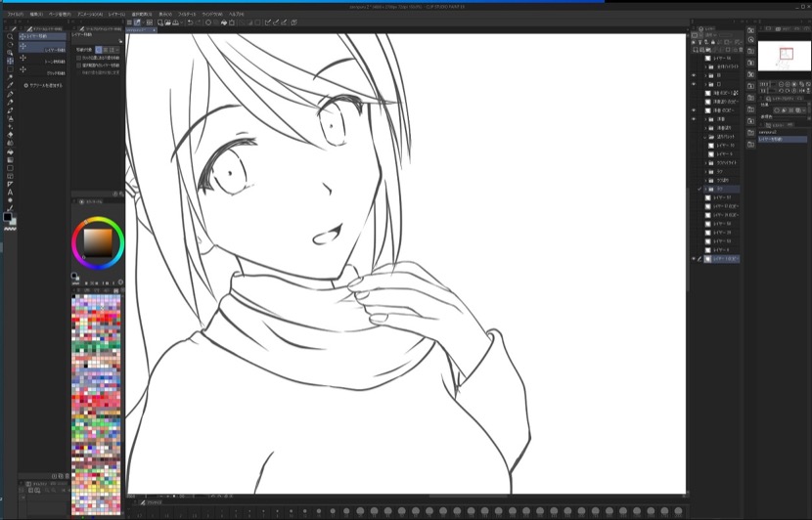Screen dimensions: 812x520
Task: Select the Figure rectangle tool
Action: [10, 168]
